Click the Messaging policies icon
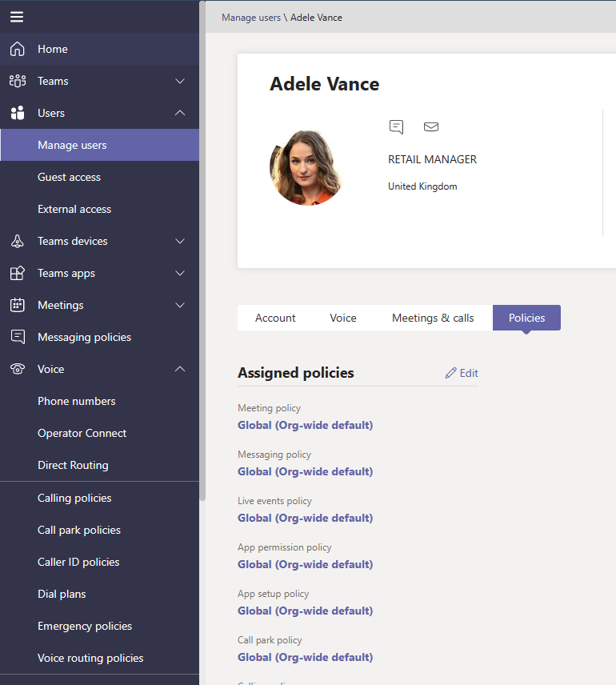 [x=17, y=337]
